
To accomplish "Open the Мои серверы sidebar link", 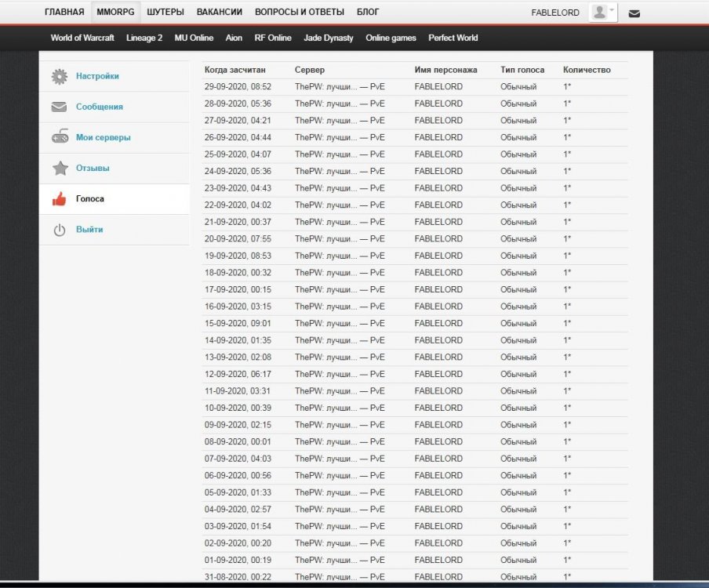I will coord(104,138).
